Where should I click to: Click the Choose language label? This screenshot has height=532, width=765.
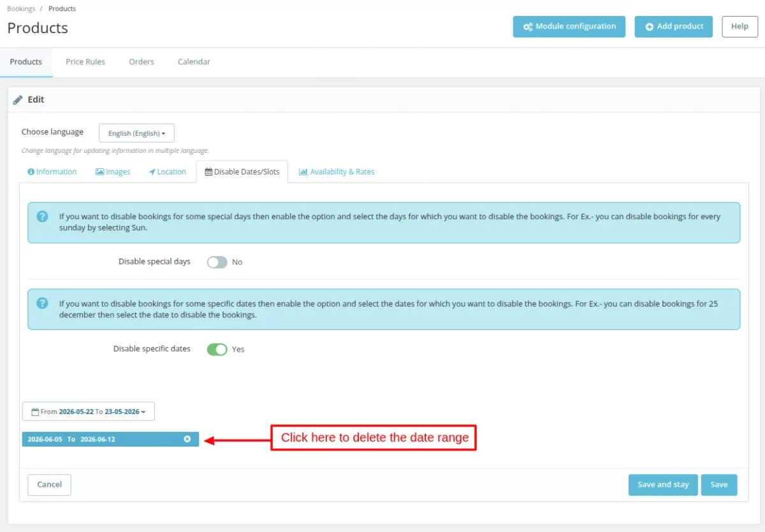coord(52,133)
